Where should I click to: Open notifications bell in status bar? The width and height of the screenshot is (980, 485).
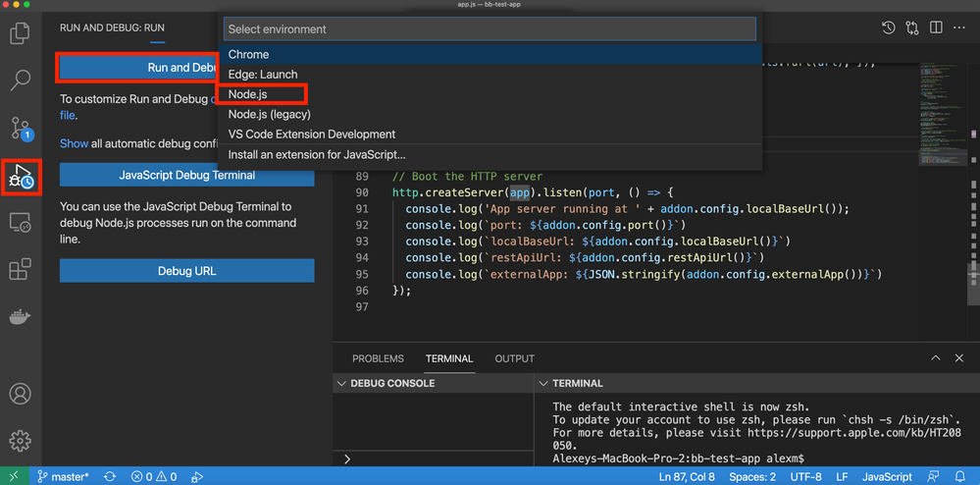(960, 476)
